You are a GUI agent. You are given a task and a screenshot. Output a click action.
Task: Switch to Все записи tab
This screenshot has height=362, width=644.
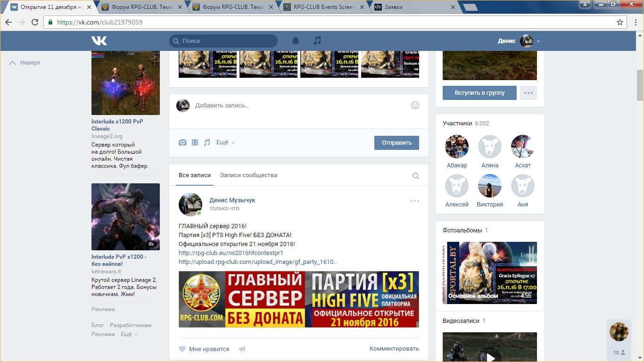coord(195,175)
